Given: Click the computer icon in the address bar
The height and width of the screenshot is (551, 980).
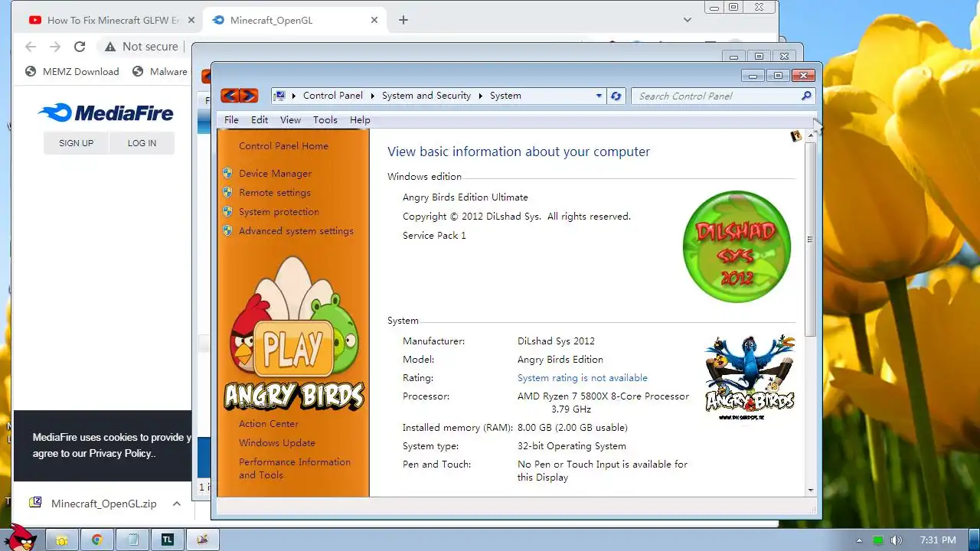Looking at the screenshot, I should (x=280, y=96).
